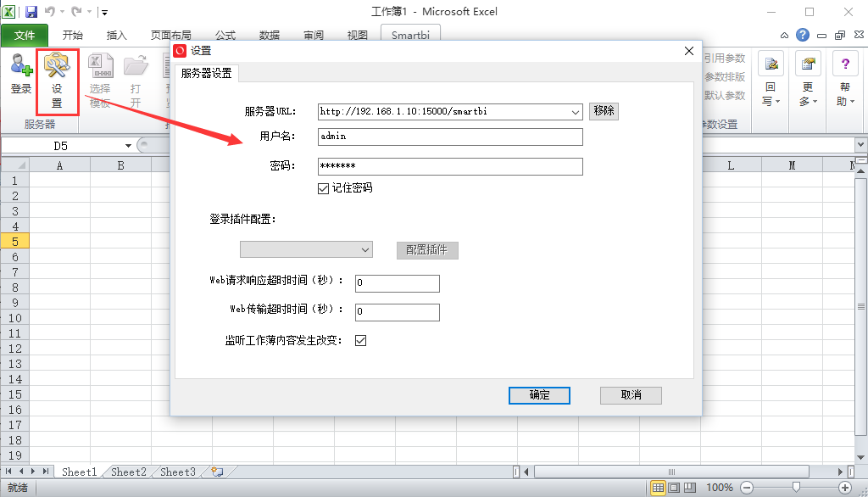868x497 pixels.
Task: Switch to the 开始 ribbon tab
Action: coord(73,36)
